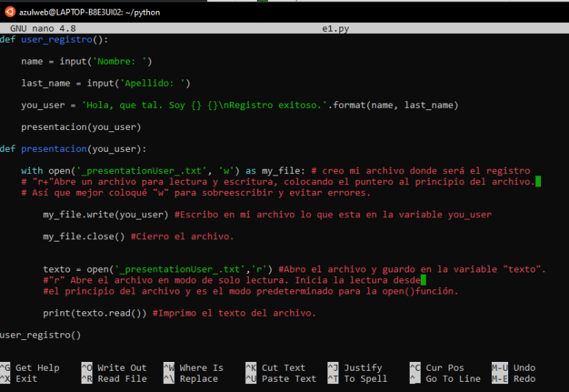Select the ^O Write Out option

click(114, 368)
